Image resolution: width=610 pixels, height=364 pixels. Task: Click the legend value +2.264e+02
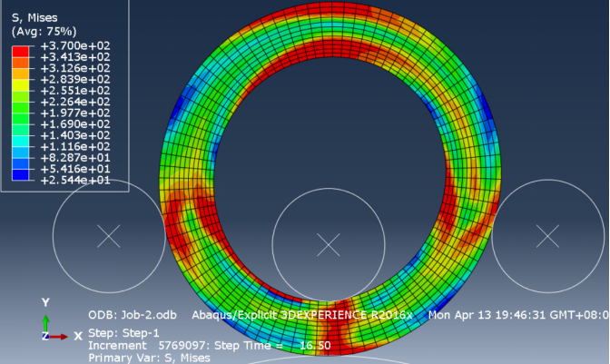(x=75, y=102)
